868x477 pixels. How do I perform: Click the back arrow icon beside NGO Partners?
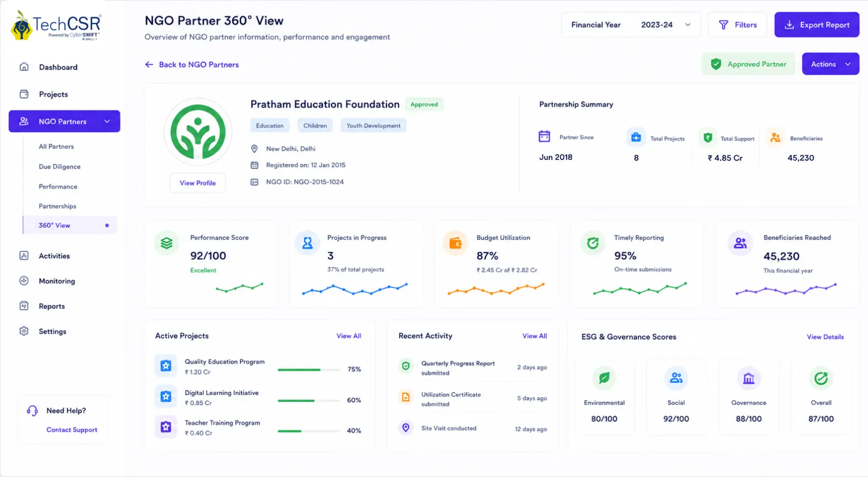click(x=149, y=65)
